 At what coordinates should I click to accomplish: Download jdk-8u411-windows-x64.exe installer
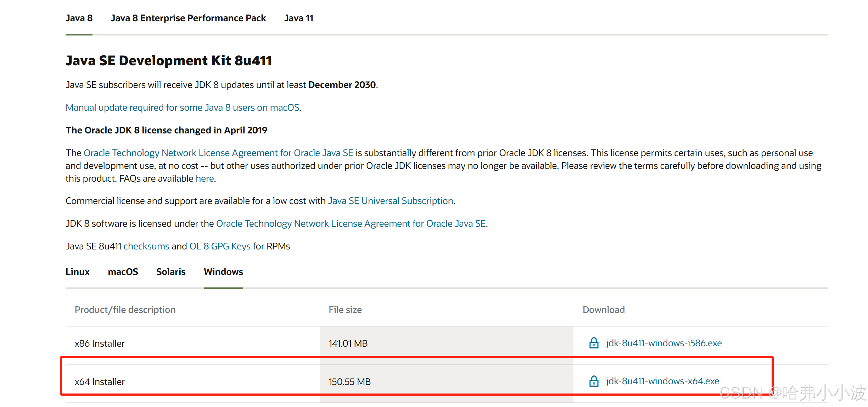coord(662,381)
